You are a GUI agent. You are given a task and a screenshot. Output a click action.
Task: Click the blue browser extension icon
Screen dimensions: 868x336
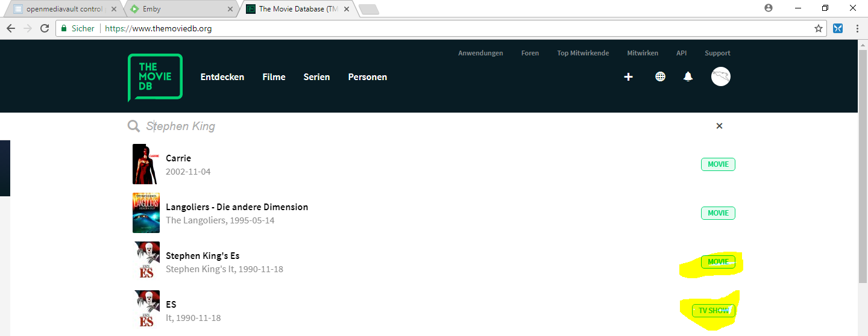point(838,28)
